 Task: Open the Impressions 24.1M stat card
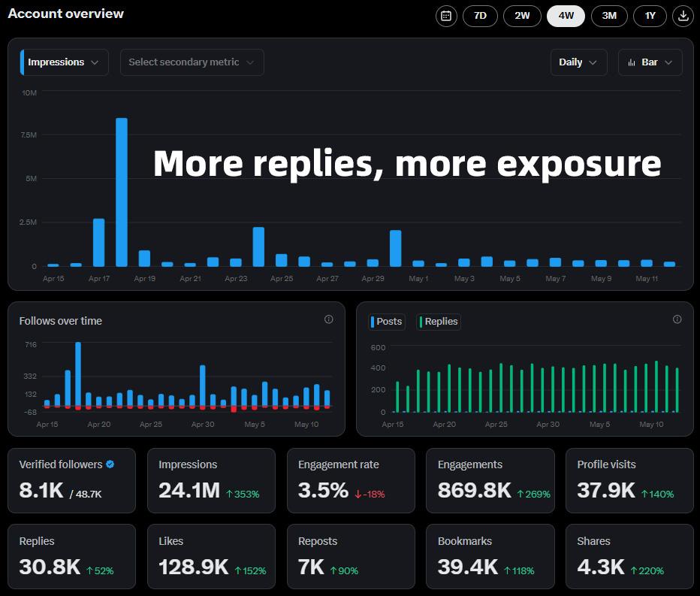tap(211, 481)
